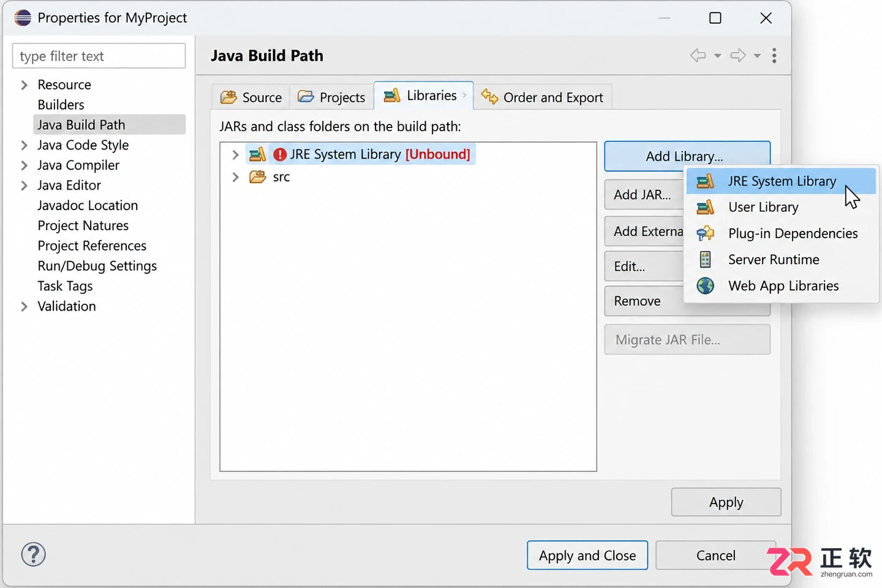Viewport: 882px width, 588px height.
Task: Expand the Java Compiler node
Action: coord(24,165)
